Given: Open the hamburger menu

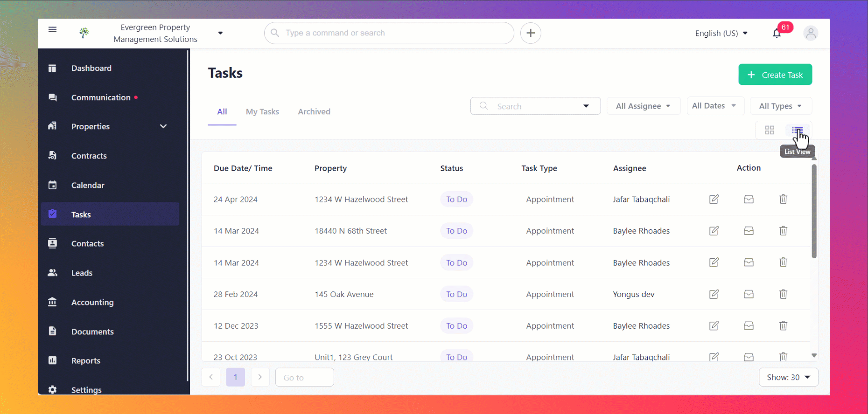Looking at the screenshot, I should pos(52,29).
